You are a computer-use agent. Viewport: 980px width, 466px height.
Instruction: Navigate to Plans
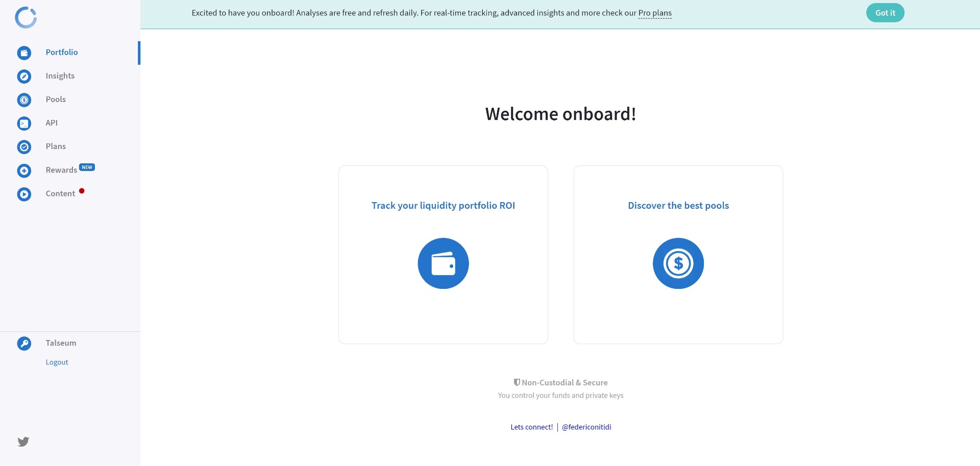click(56, 146)
